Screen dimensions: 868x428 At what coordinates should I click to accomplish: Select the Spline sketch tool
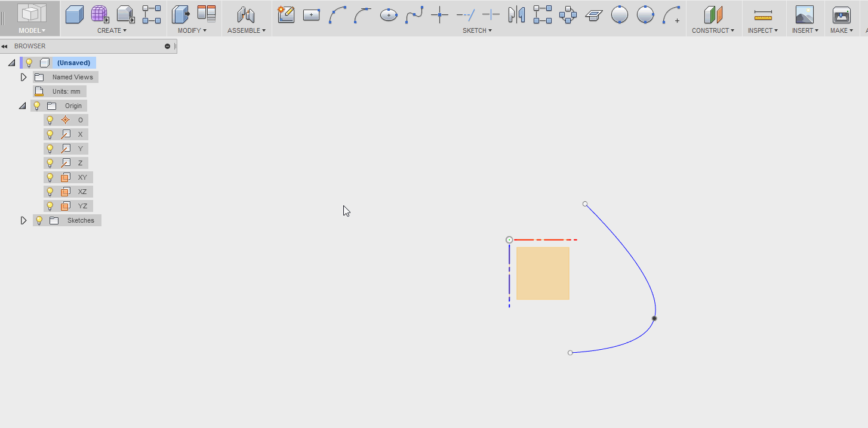pos(414,14)
